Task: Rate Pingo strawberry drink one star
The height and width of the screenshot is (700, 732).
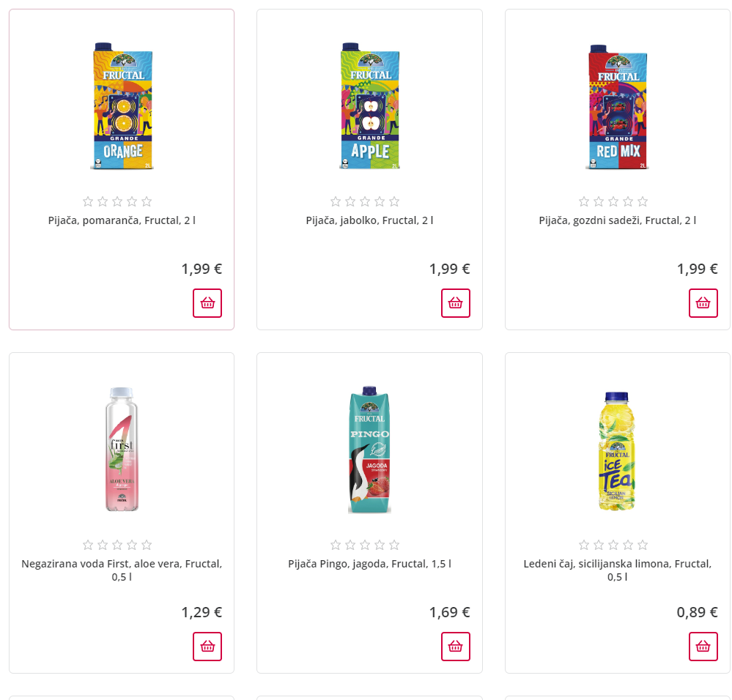Action: point(336,545)
